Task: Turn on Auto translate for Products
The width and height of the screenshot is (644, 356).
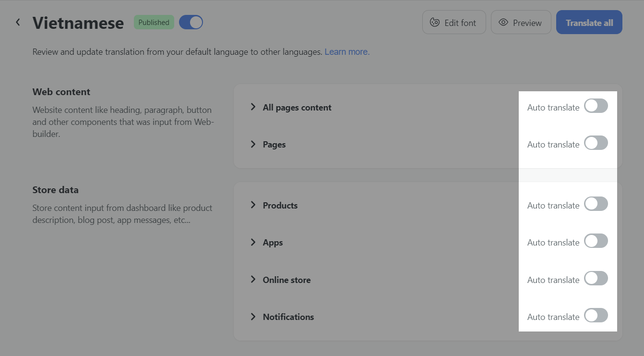Action: (596, 204)
